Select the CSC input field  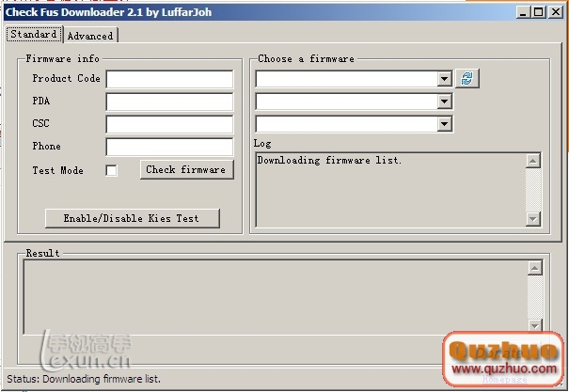(x=169, y=124)
